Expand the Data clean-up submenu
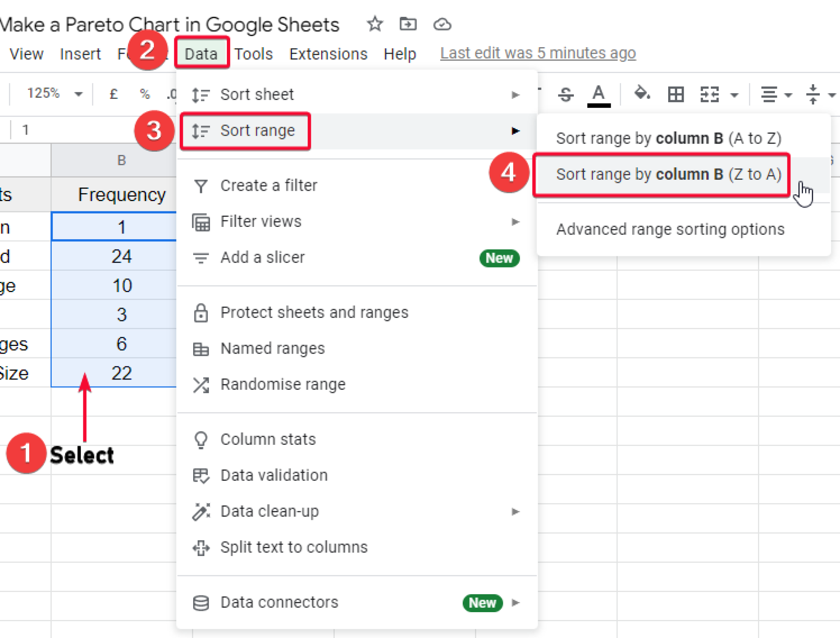Image resolution: width=840 pixels, height=638 pixels. tap(357, 512)
